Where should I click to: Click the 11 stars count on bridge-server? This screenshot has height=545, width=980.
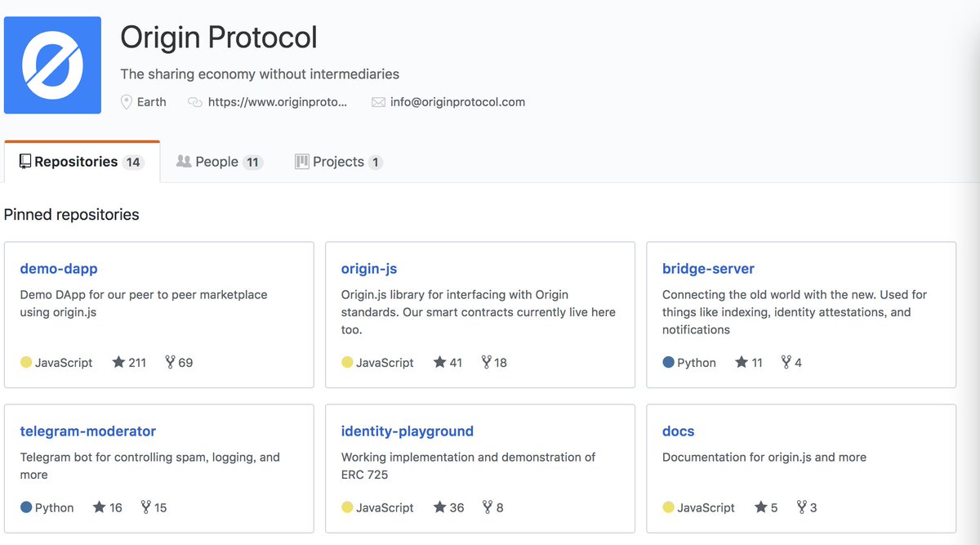coord(757,363)
